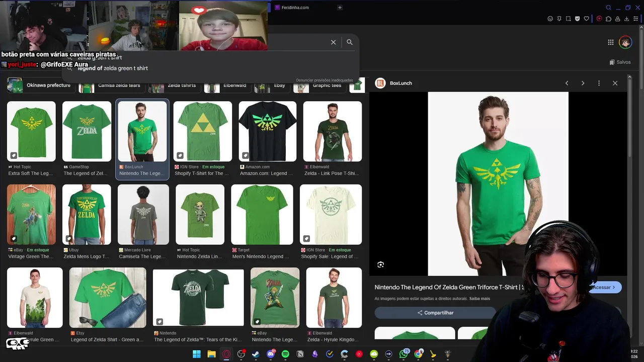644x362 pixels.
Task: Click the pinboard pin toolbar icon
Action: [559, 19]
